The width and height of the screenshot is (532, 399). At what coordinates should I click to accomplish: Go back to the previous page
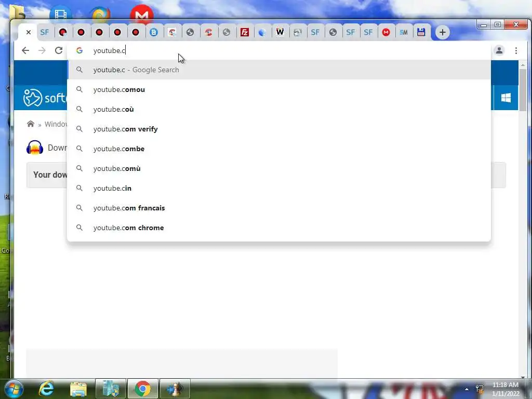[x=25, y=50]
